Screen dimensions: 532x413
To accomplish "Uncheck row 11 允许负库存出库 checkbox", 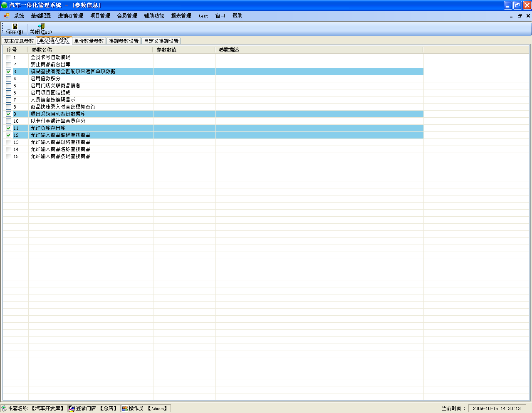I will (8, 128).
